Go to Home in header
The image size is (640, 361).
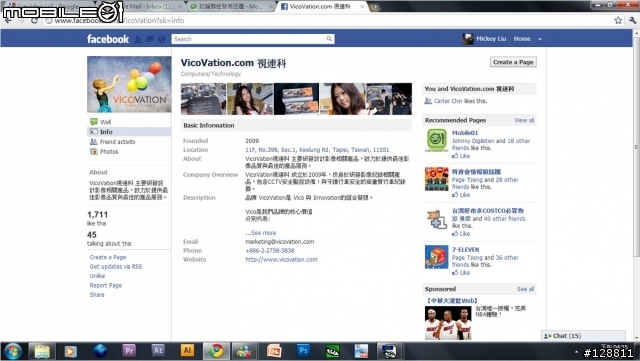tap(522, 39)
